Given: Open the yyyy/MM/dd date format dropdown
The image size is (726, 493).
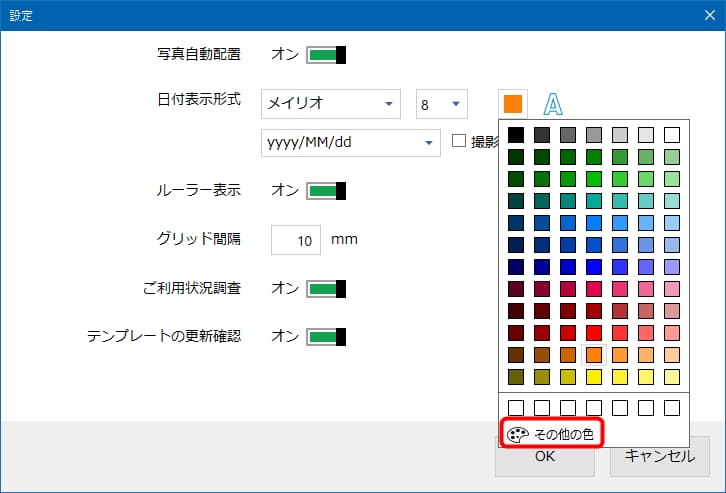Looking at the screenshot, I should 350,143.
